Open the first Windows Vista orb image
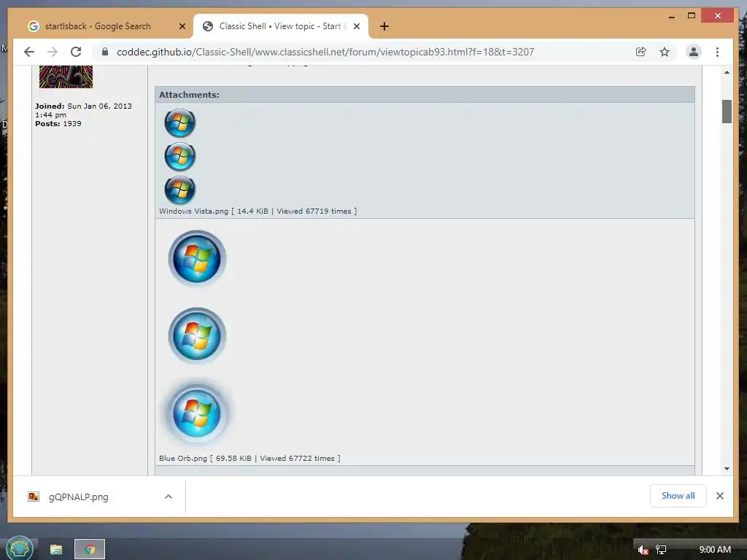Viewport: 747px width, 560px height. pos(180,122)
